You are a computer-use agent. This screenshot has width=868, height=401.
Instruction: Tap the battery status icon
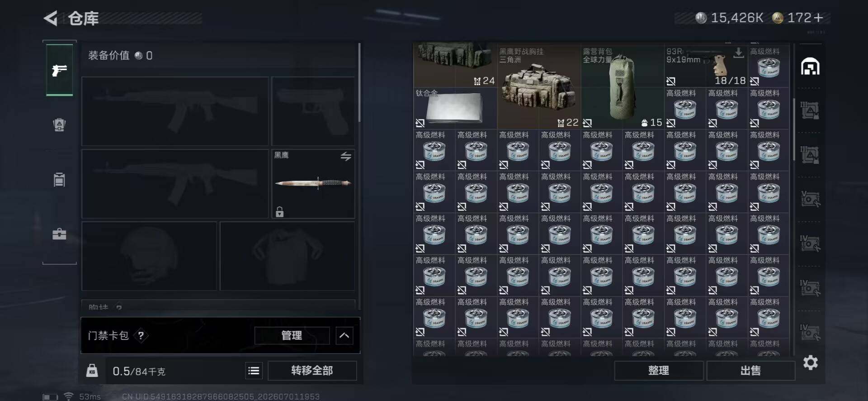[50, 397]
